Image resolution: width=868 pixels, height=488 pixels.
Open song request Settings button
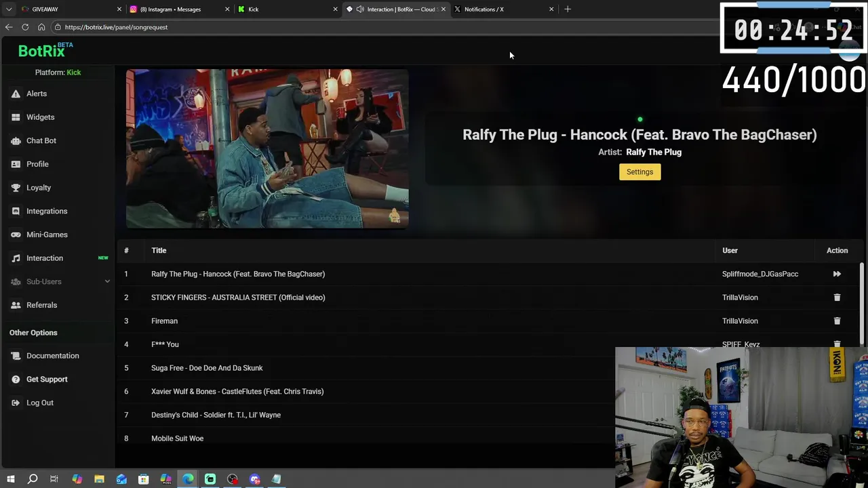point(639,172)
